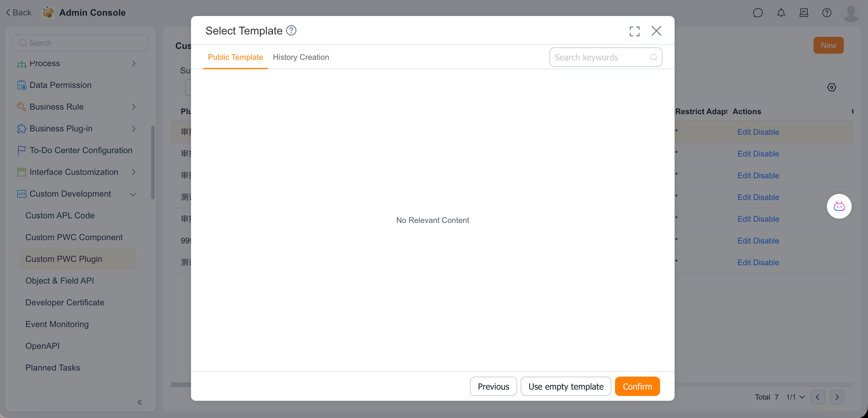Expand the Select Template dialog to fullscreen
The width and height of the screenshot is (868, 418).
click(x=634, y=31)
